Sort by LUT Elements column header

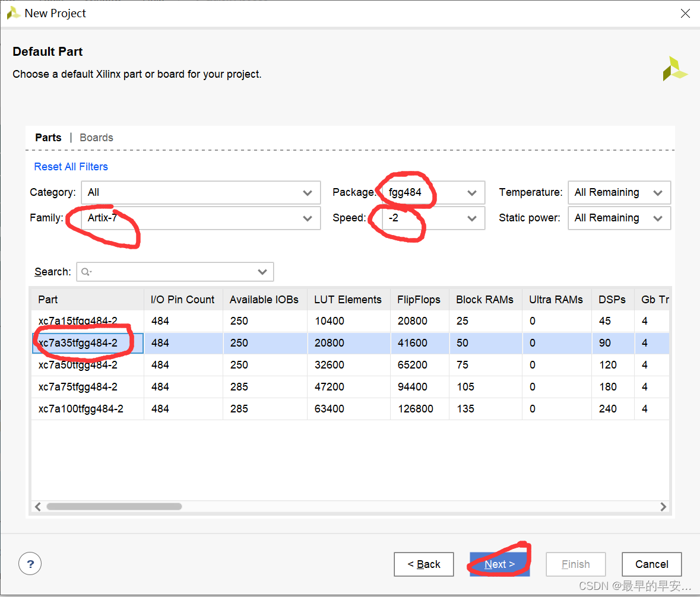pyautogui.click(x=348, y=300)
